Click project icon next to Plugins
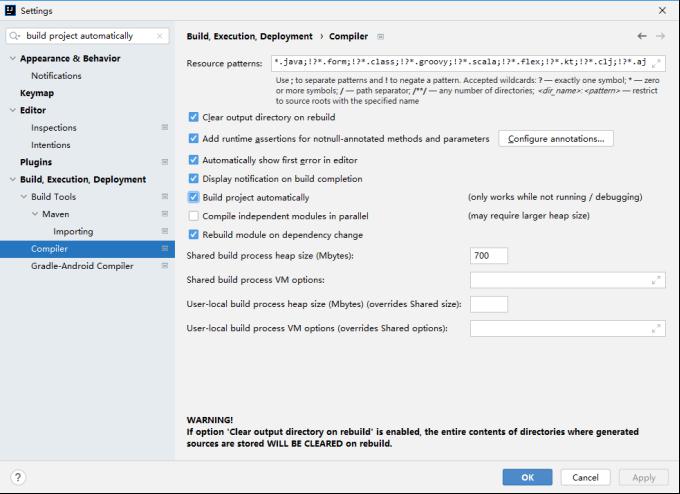 165,162
